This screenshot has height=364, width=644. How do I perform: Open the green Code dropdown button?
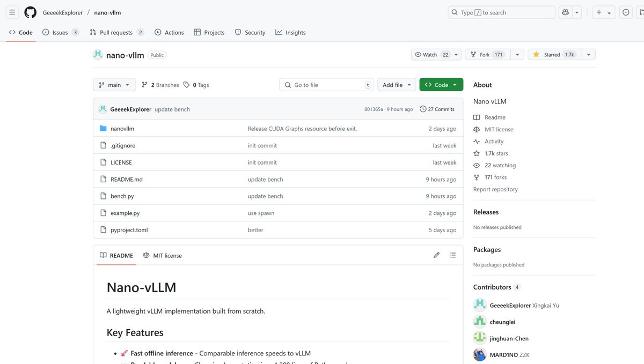pyautogui.click(x=441, y=85)
